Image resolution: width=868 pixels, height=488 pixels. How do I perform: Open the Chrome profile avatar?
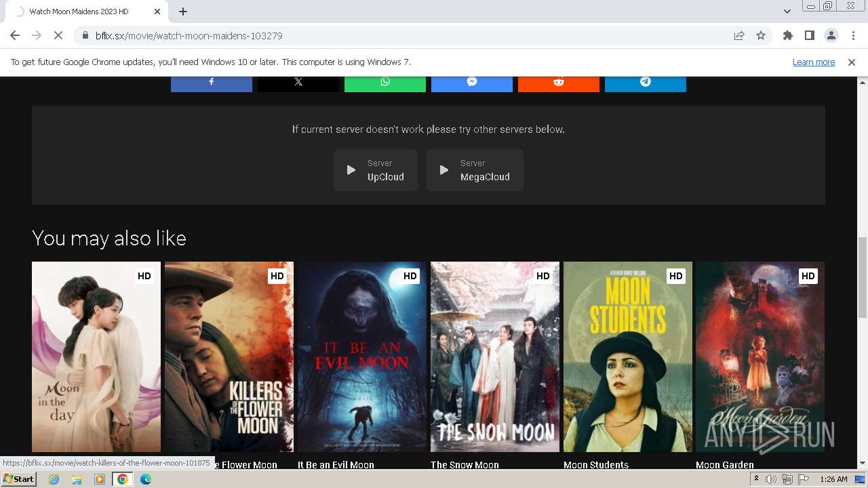coord(831,35)
